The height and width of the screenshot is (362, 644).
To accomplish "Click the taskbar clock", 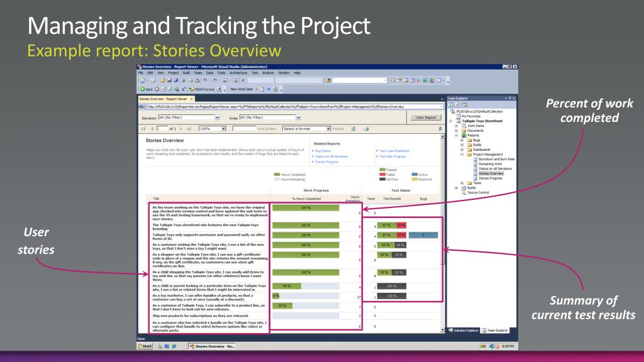I will point(508,346).
